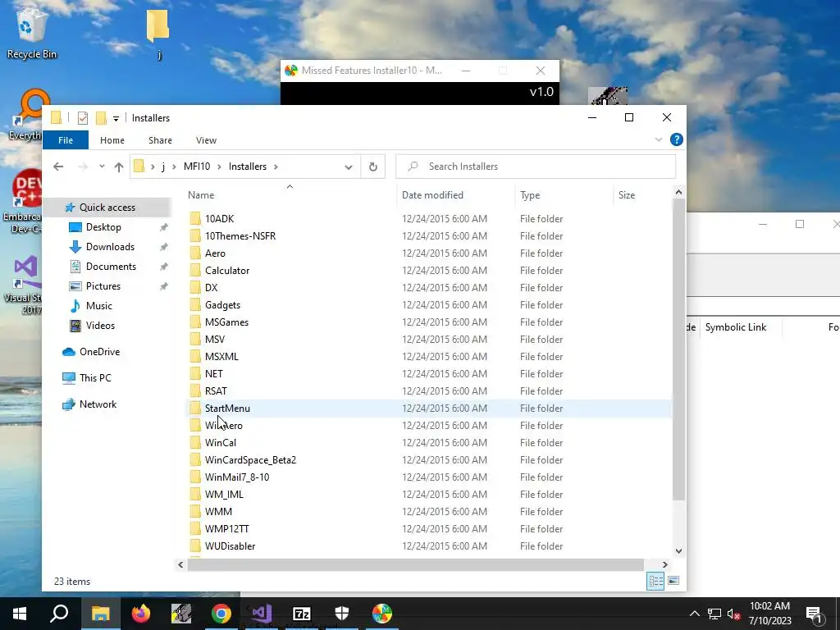Select the Calculator folder
This screenshot has width=840, height=630.
227,271
